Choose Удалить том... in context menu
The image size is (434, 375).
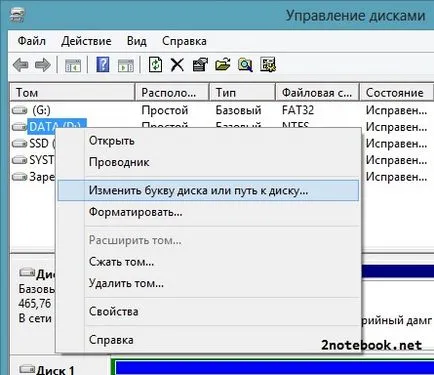click(x=208, y=284)
